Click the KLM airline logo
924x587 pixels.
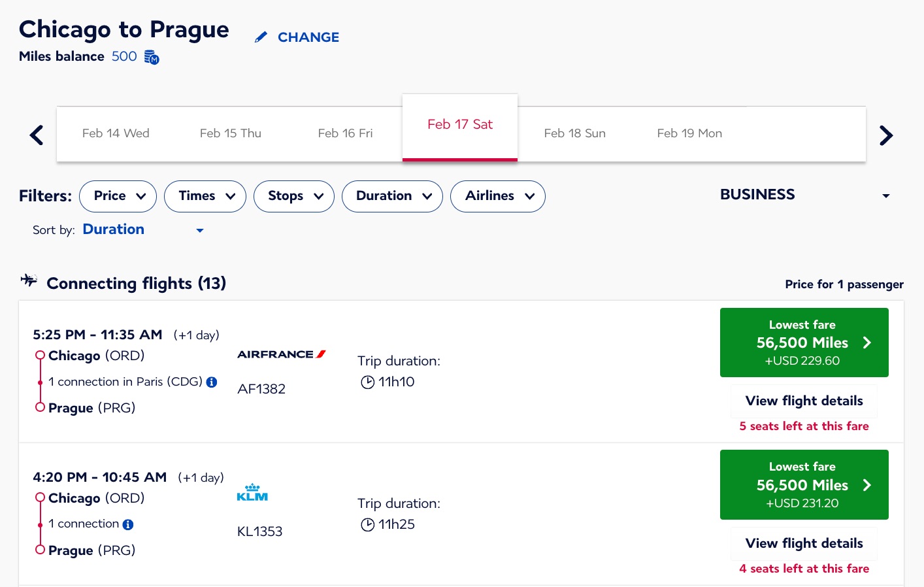coord(252,493)
